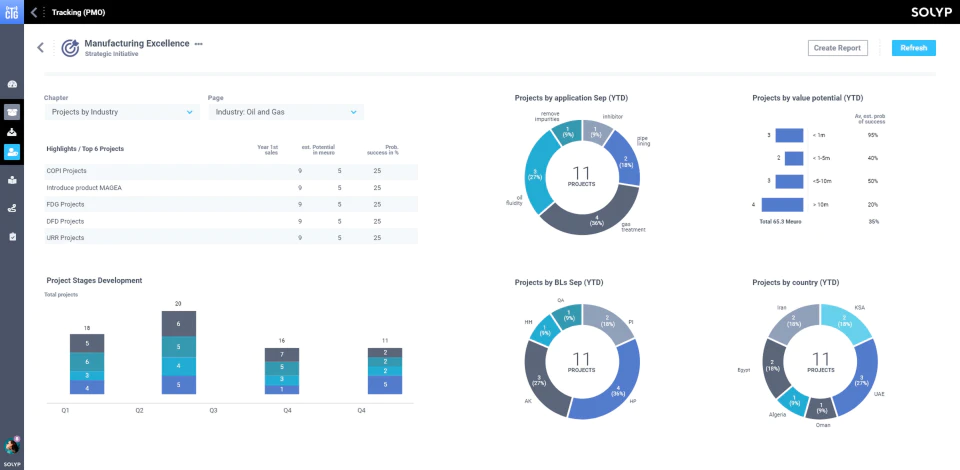
Task: Open the three-dots menu after Manufacturing Excellence
Action: pos(198,44)
